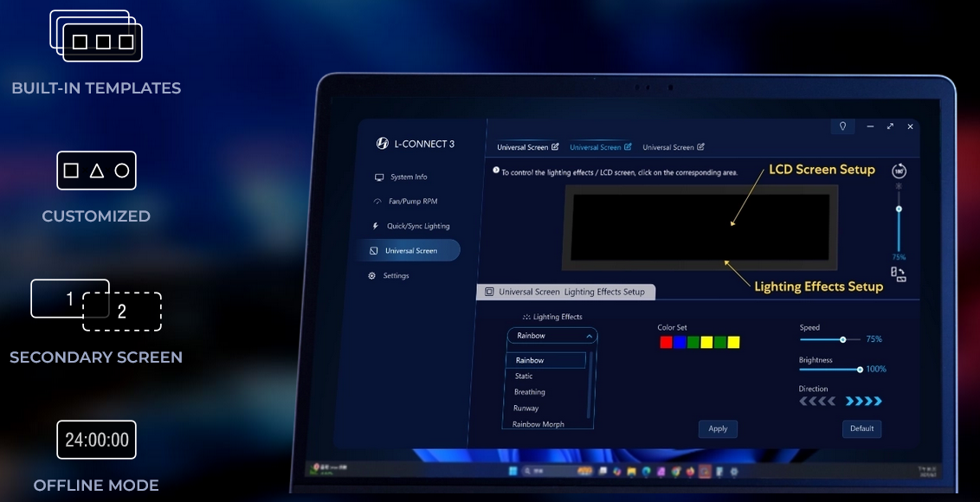Open Quick/Sync Lighting section
The image size is (980, 502).
coord(417,226)
